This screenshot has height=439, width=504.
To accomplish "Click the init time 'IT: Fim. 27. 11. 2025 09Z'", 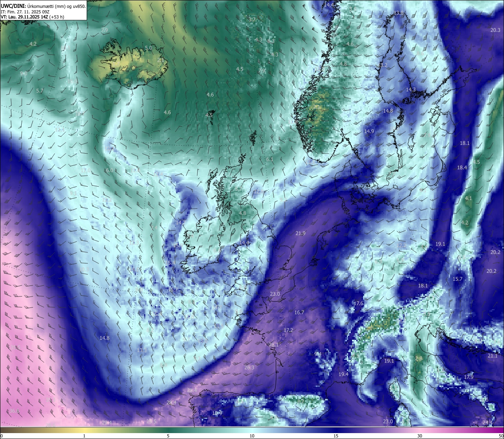I will click(25, 12).
